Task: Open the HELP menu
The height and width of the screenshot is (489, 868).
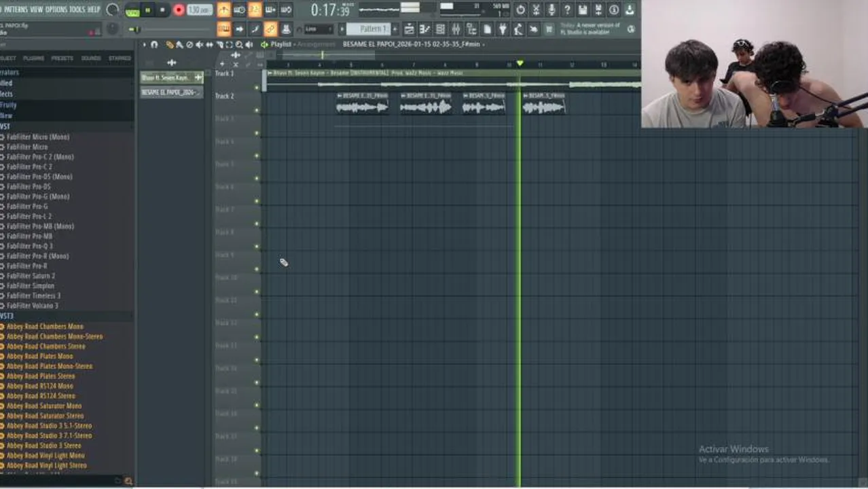Action: [x=94, y=10]
